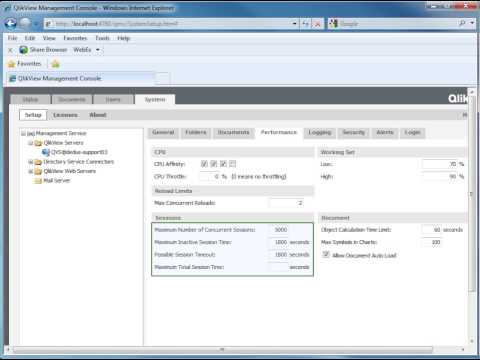This screenshot has width=480, height=360.
Task: Open the address bar dropdown arrow
Action: pos(294,24)
